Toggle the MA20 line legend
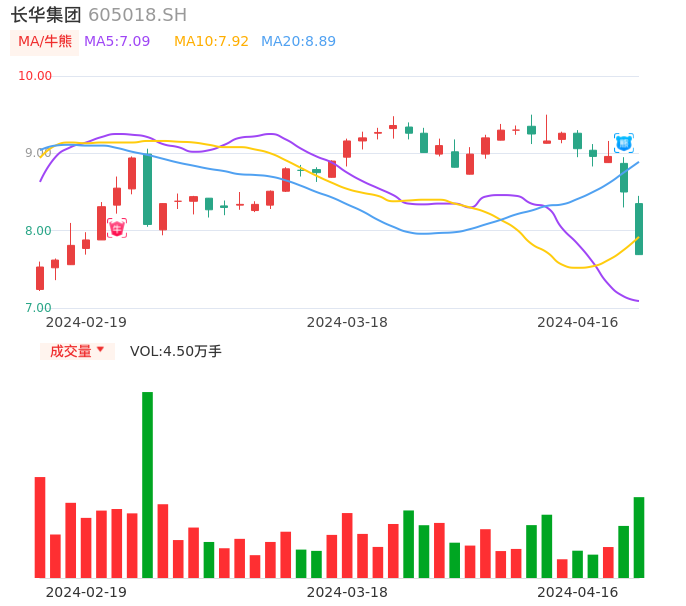The width and height of the screenshot is (686, 606). coord(298,42)
